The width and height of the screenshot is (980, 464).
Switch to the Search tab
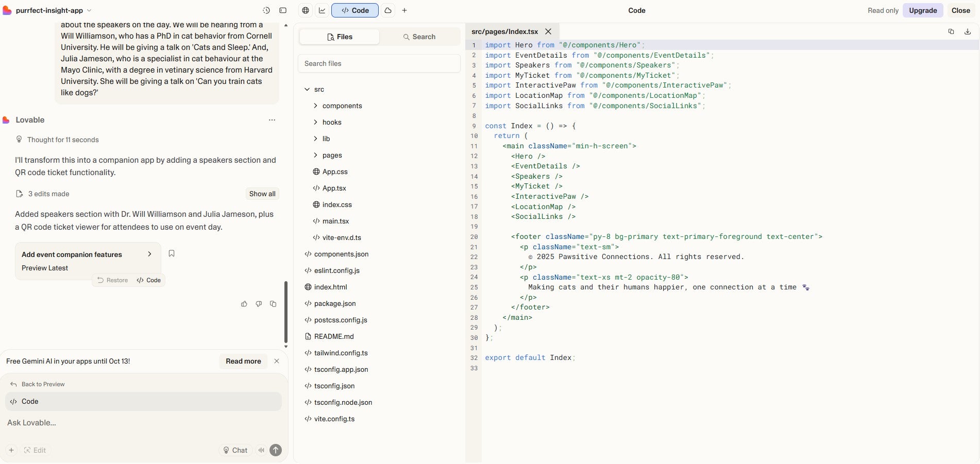[420, 37]
